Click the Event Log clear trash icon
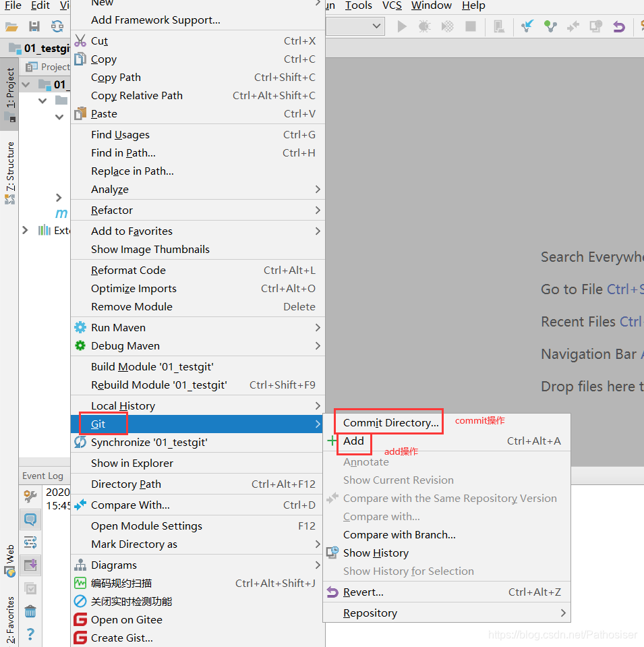The height and width of the screenshot is (647, 644). pos(30,611)
